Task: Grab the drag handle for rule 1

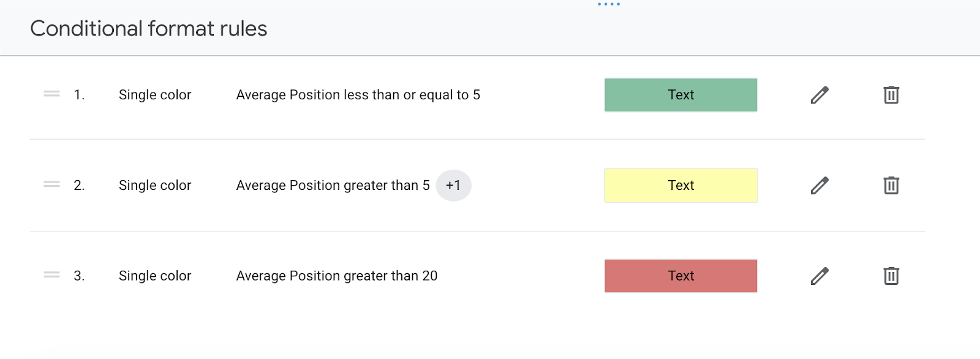Action: [x=51, y=94]
